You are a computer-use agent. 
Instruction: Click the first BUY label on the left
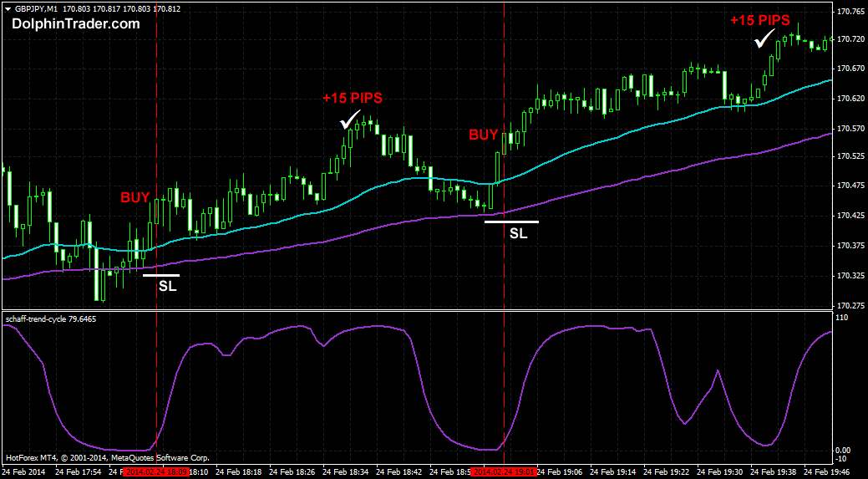135,198
